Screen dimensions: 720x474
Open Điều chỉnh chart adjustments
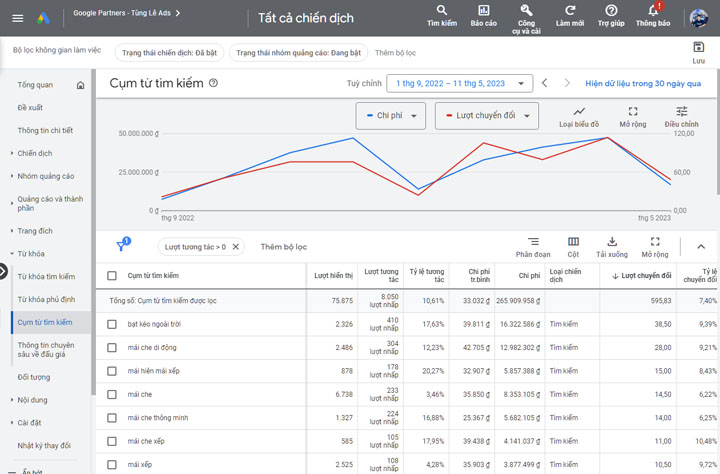[681, 117]
